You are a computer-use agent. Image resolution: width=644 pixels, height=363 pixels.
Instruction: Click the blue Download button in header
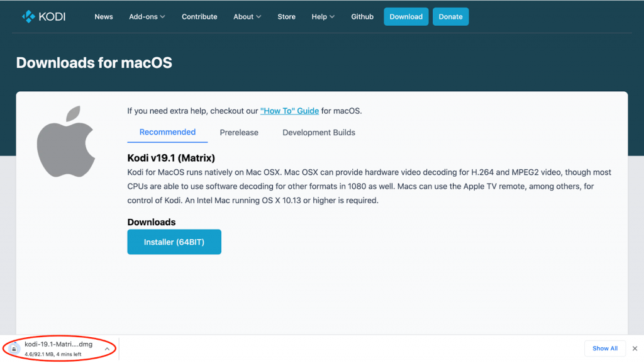coord(406,17)
